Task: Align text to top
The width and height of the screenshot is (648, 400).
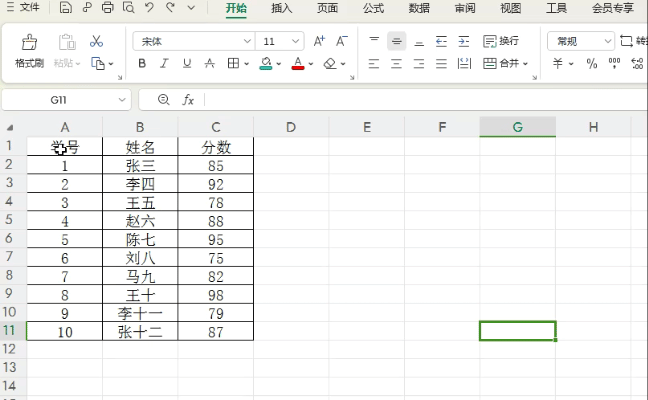Action: click(x=374, y=41)
